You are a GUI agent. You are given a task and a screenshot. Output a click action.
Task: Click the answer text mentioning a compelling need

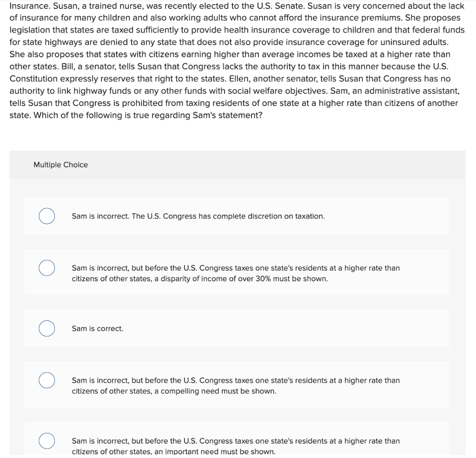236,386
